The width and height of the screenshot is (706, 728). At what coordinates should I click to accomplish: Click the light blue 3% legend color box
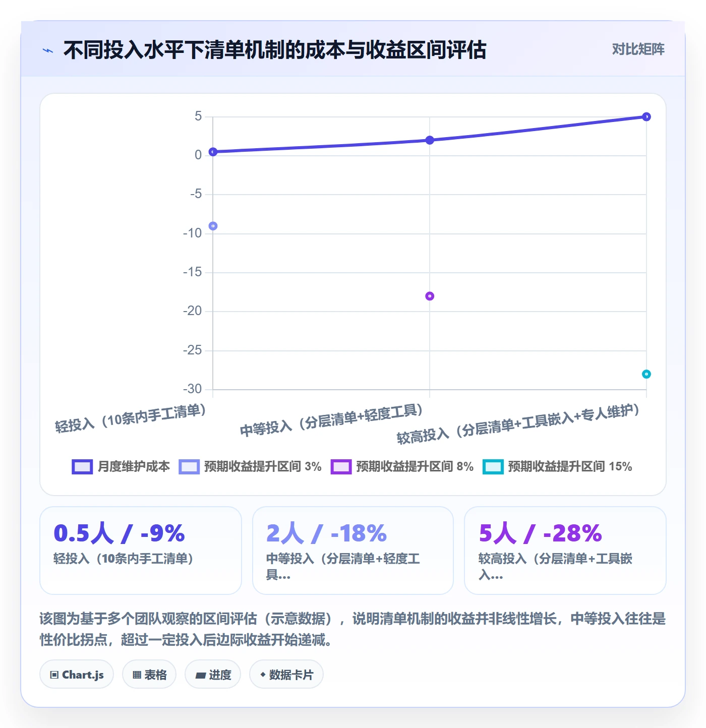click(189, 467)
